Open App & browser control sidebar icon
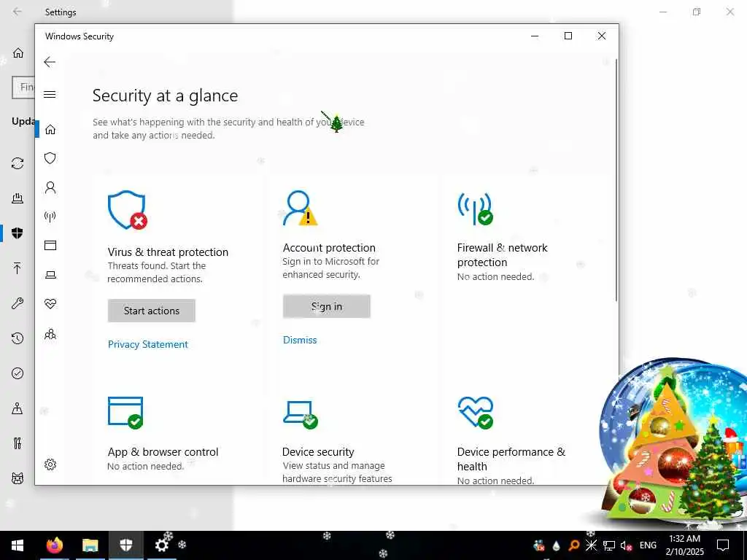The image size is (747, 560). [50, 245]
